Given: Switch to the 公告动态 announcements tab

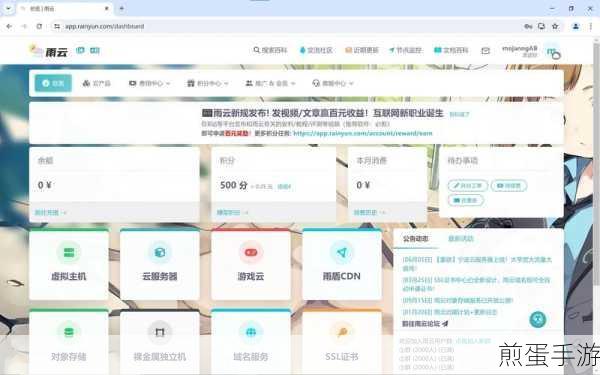Looking at the screenshot, I should point(416,239).
